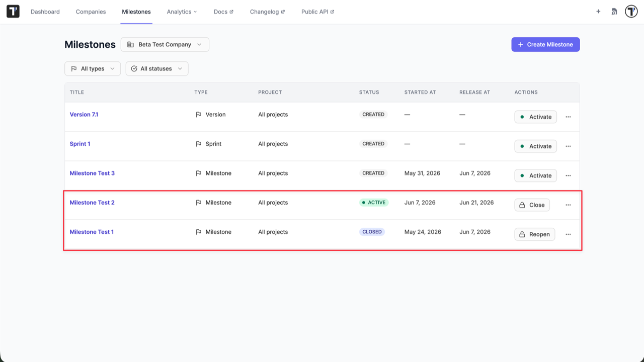The image size is (644, 362).
Task: Click the flag icon in Sprint 1 row
Action: (199, 144)
